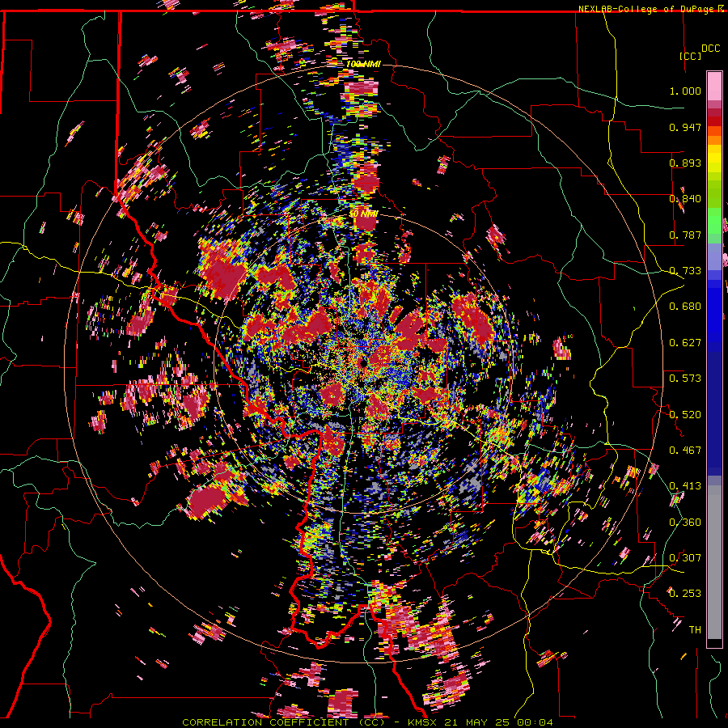The image size is (728, 728).
Task: Click the 21 MAY 25 date text
Action: [x=478, y=722]
